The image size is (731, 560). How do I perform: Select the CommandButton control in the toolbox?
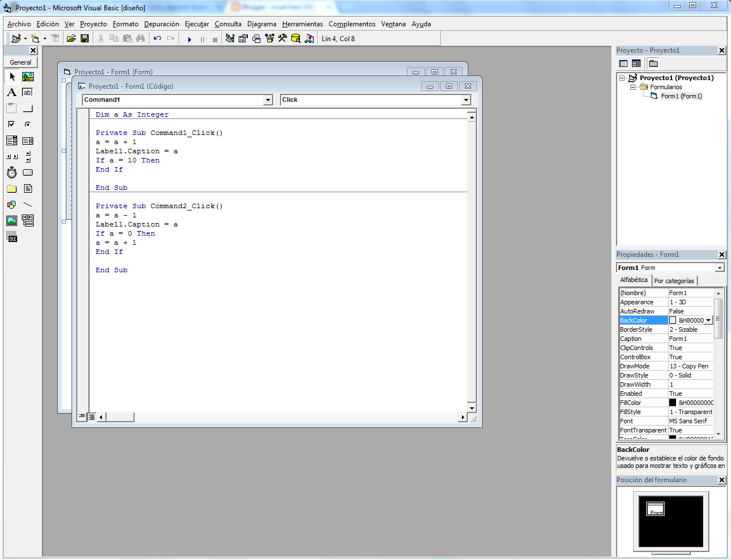pyautogui.click(x=27, y=108)
